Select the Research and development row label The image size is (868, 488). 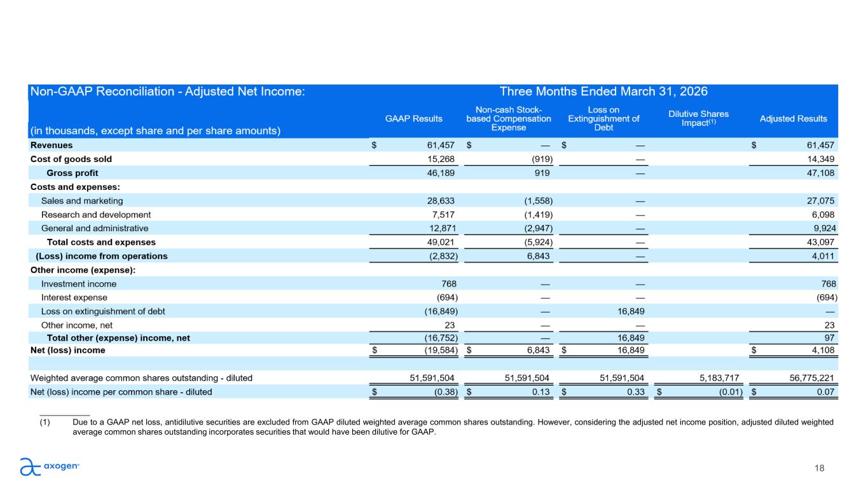coord(96,215)
